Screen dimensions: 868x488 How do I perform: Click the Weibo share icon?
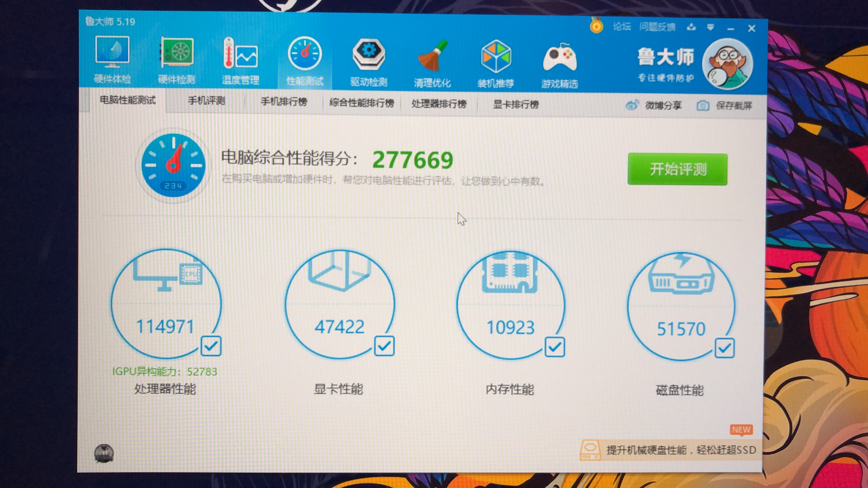coord(632,105)
